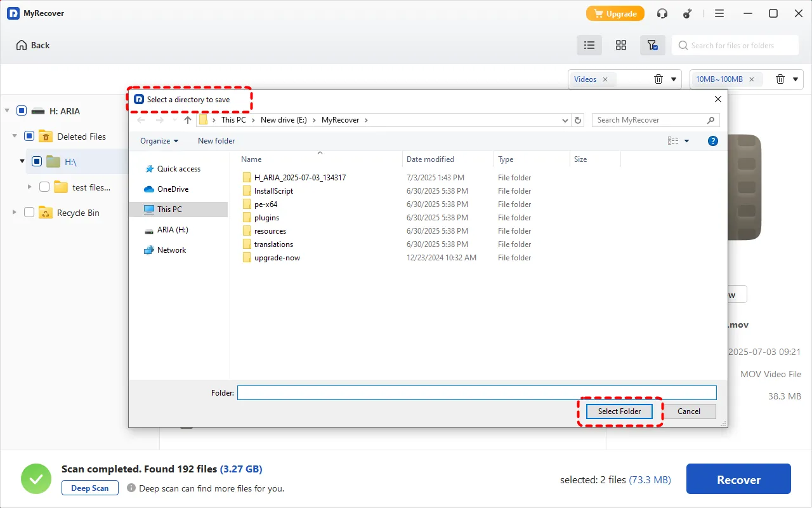Open the filter icon in toolbar

652,45
